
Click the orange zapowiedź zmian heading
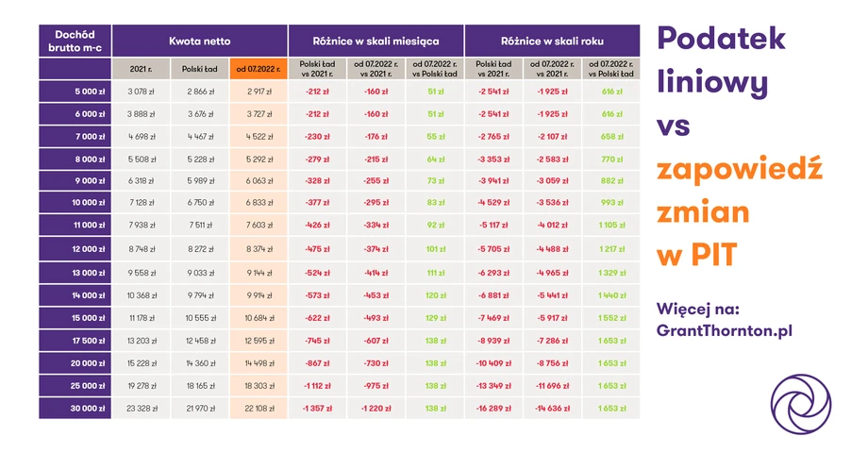pyautogui.click(x=740, y=190)
